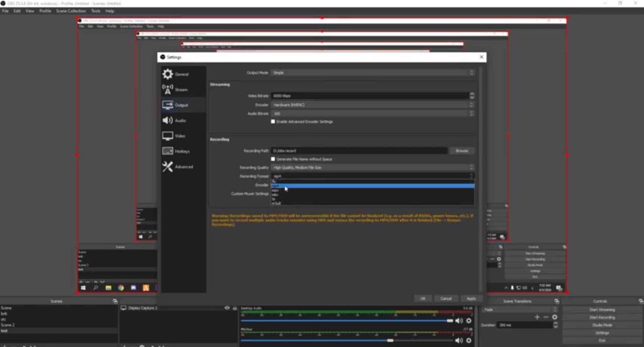
Task: Click the Recording Path input field
Action: pos(359,151)
